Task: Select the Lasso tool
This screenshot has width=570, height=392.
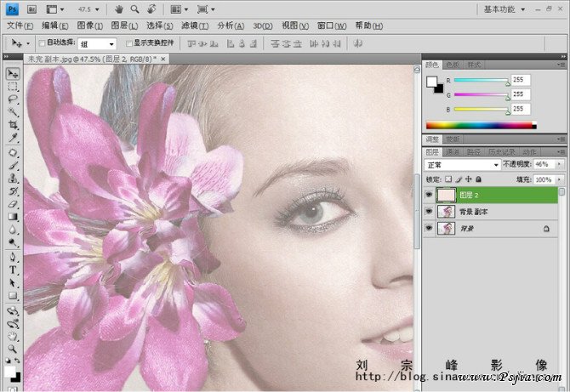Action: [x=13, y=99]
